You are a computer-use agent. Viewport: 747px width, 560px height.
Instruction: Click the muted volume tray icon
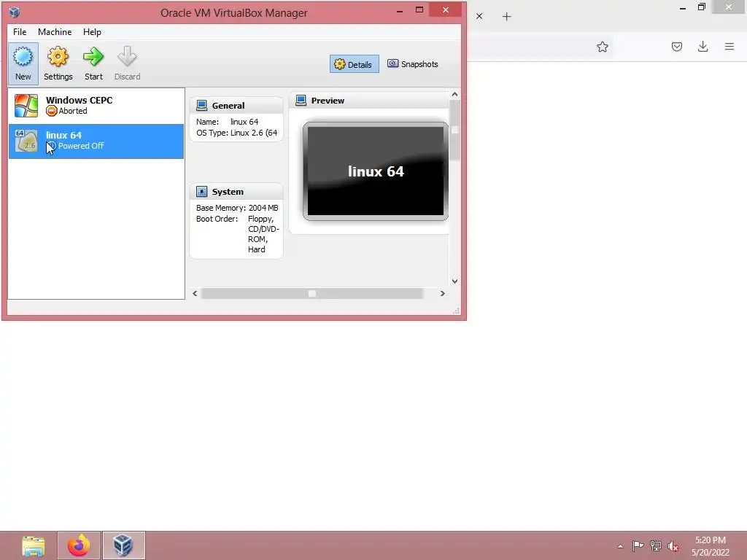(673, 546)
